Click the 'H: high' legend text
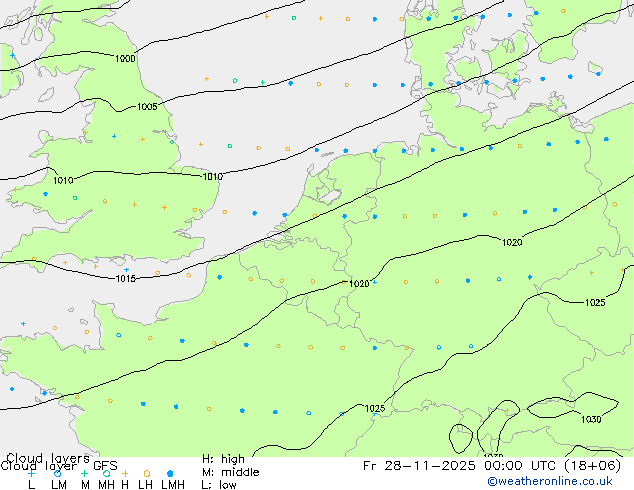Viewport: 634px width, 490px height. [x=223, y=459]
